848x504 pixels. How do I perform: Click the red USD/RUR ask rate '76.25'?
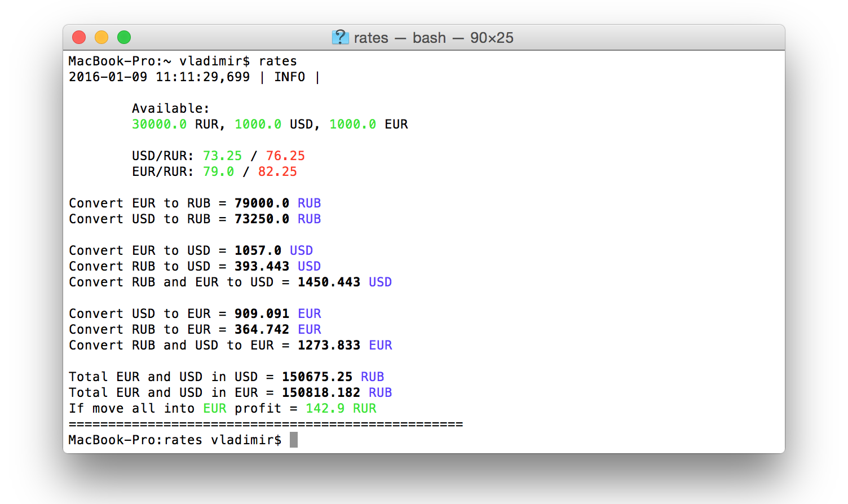(x=285, y=156)
